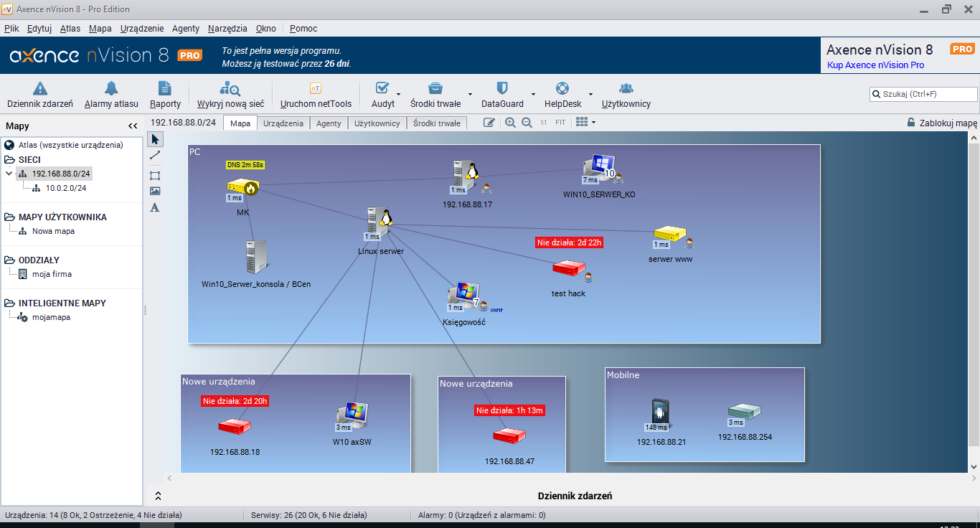Select the Win10_Serwer_konsola server icon

256,257
